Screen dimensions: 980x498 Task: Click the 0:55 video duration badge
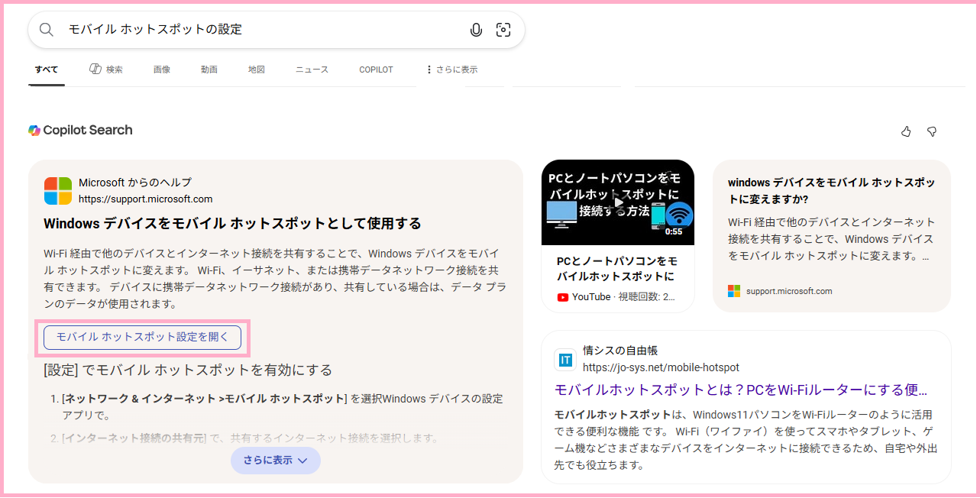(x=674, y=231)
